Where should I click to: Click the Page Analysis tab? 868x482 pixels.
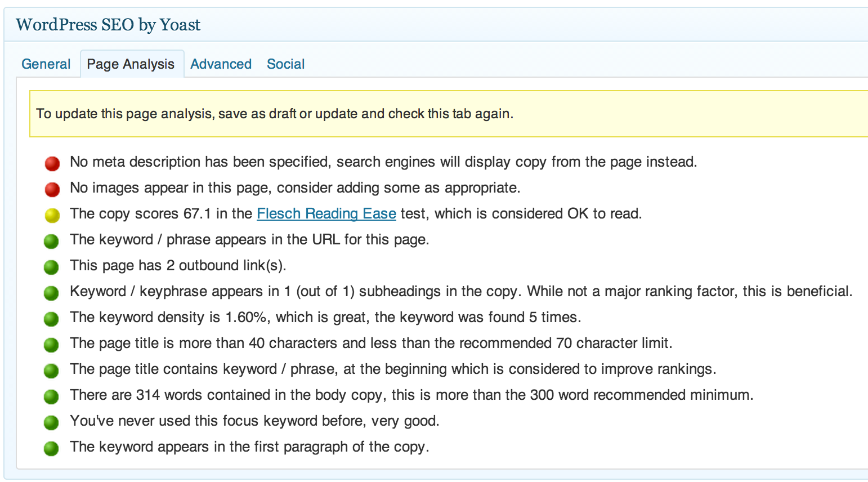click(x=131, y=64)
